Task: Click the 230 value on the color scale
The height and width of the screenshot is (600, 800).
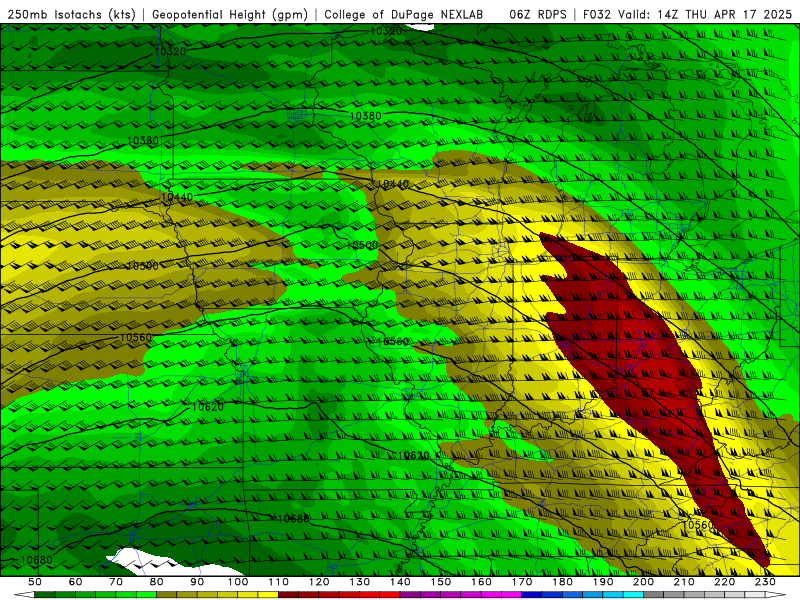Action: [x=766, y=582]
